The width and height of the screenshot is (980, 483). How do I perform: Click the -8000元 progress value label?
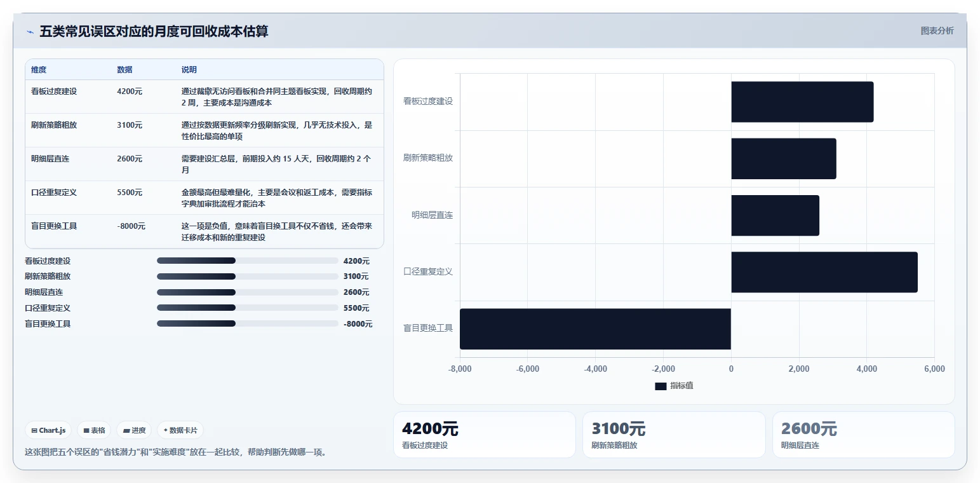click(358, 324)
